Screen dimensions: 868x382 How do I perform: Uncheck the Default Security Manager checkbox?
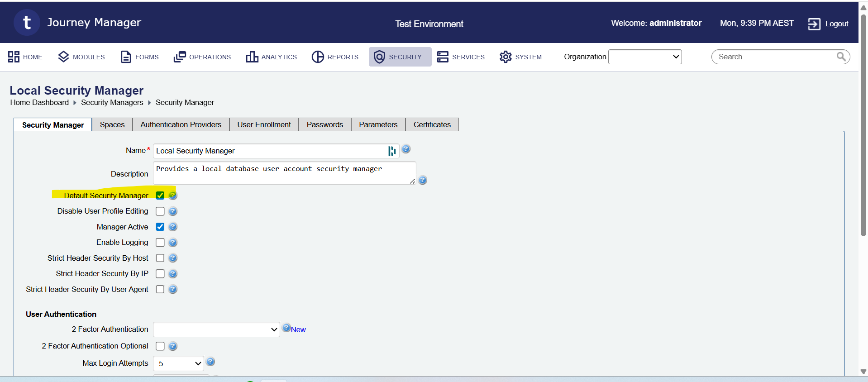pyautogui.click(x=160, y=196)
